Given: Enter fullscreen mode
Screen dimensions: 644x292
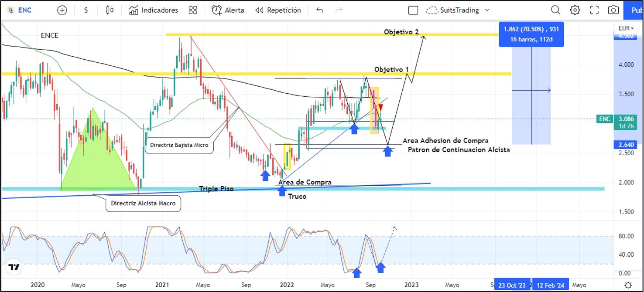Looking at the screenshot, I should (594, 10).
